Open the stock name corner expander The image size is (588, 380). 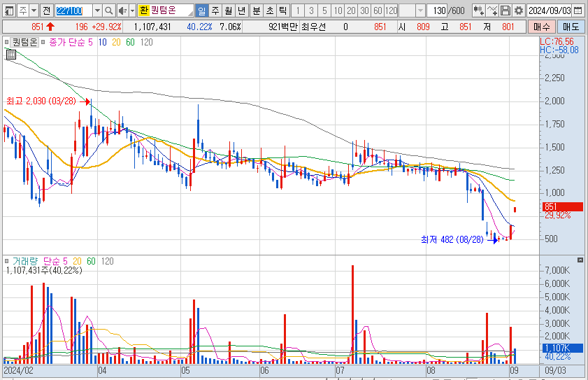(190, 13)
